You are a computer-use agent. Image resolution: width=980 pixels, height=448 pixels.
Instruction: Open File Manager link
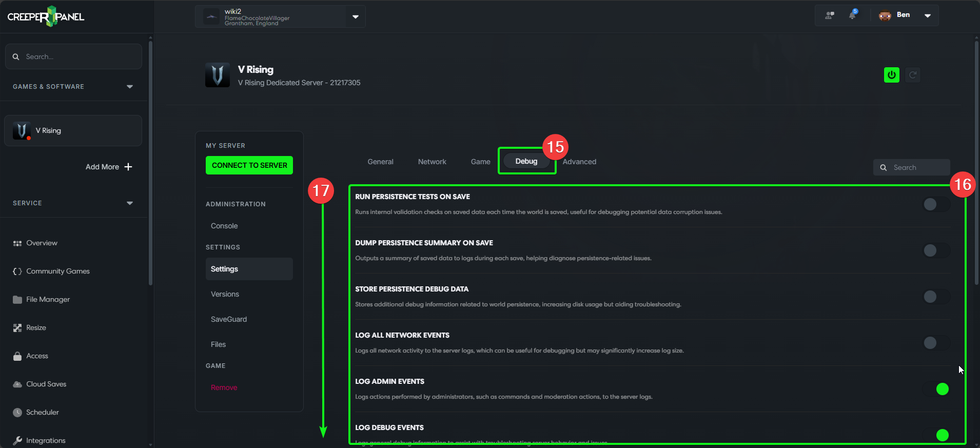(48, 300)
